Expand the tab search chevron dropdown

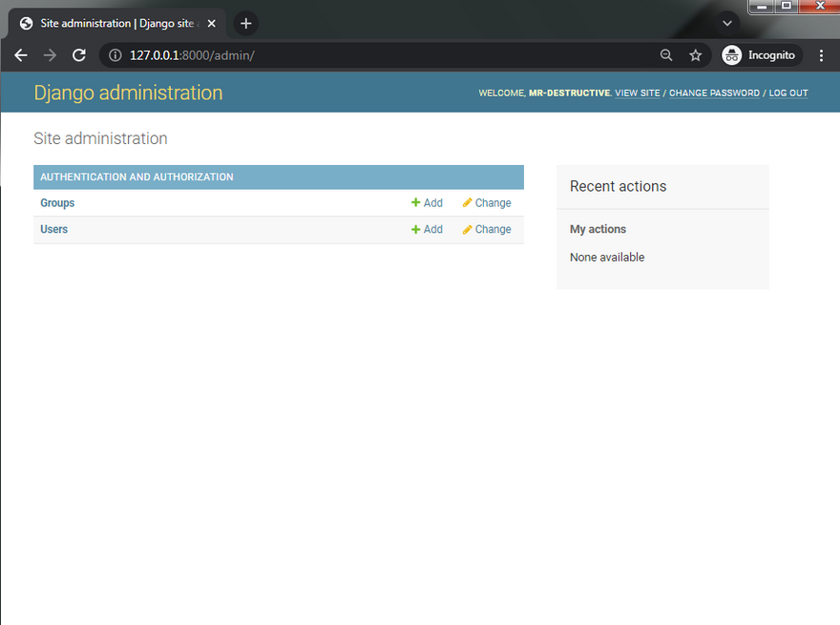pyautogui.click(x=727, y=23)
